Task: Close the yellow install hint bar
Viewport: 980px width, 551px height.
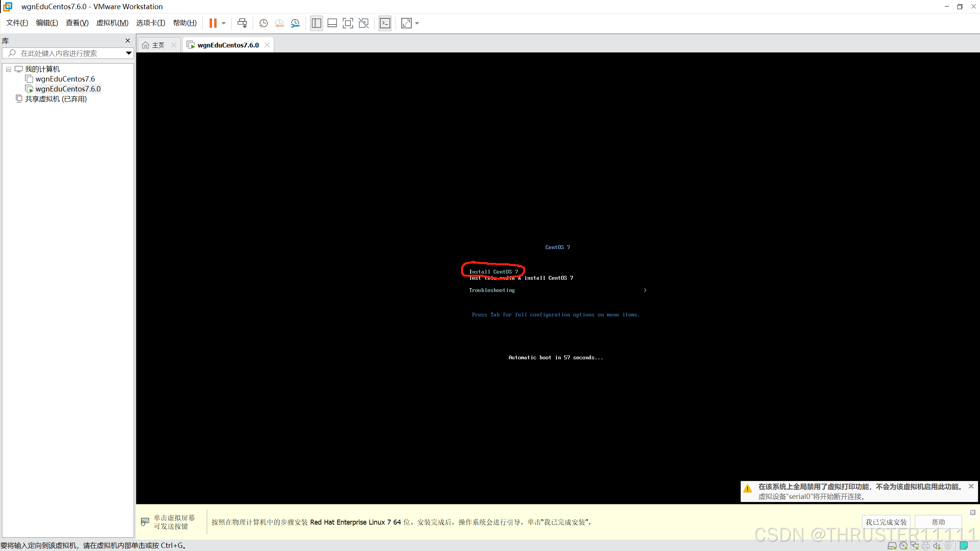Action: pyautogui.click(x=973, y=512)
